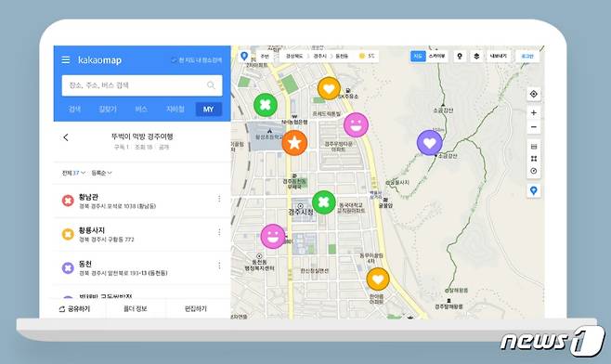Select the green X marker near 경주시청
This screenshot has height=364, width=611.
pos(324,202)
